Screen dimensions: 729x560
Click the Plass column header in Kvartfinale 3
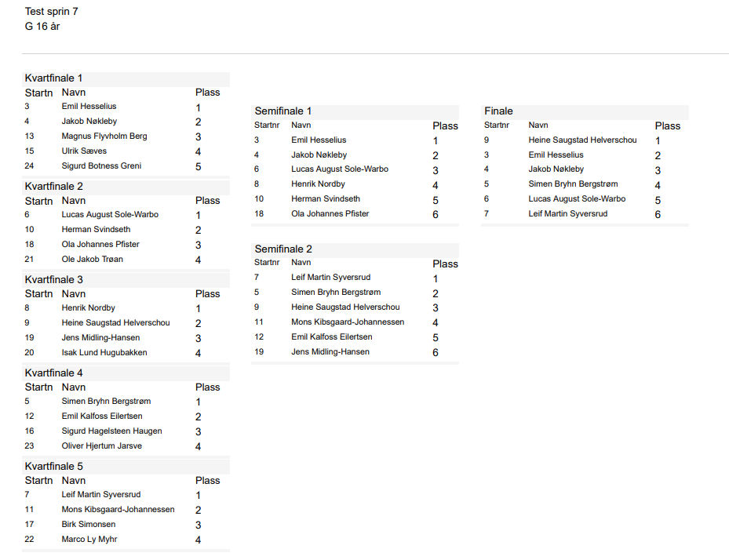(x=207, y=294)
